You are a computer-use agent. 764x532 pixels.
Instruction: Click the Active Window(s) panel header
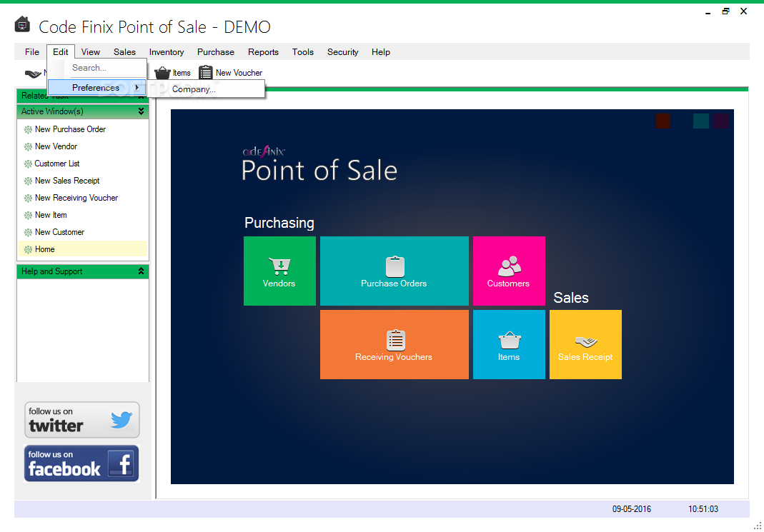[83, 111]
